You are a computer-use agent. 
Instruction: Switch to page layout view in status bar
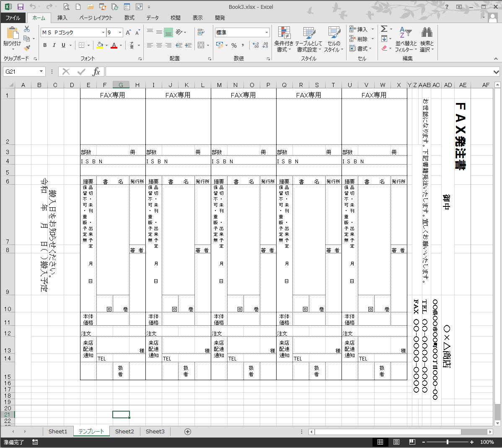(396, 442)
